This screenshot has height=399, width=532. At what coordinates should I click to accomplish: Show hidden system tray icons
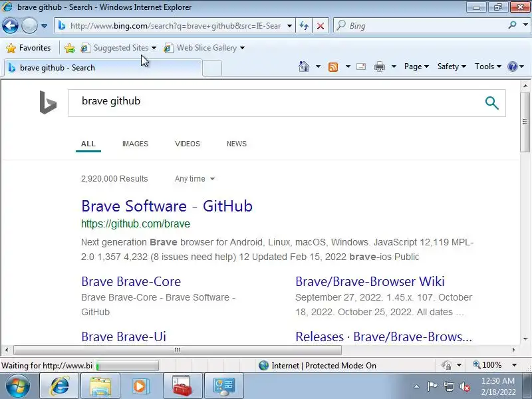click(417, 386)
